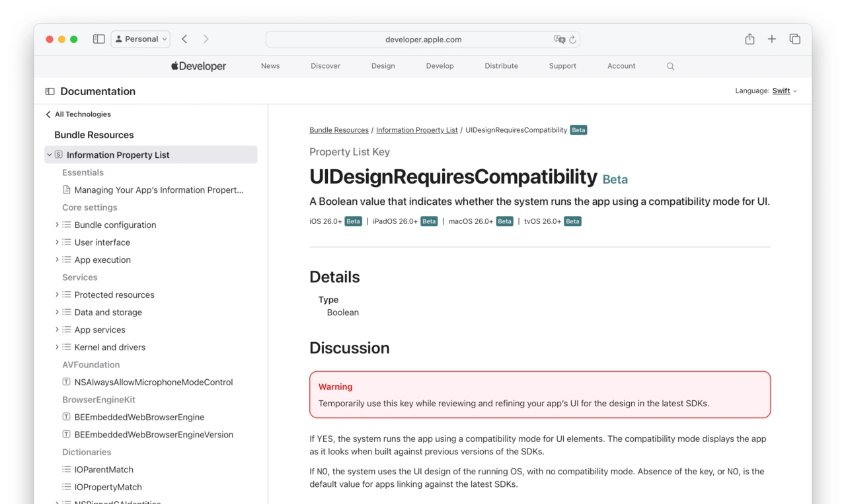846x504 pixels.
Task: Go back with the back arrow
Action: click(184, 39)
